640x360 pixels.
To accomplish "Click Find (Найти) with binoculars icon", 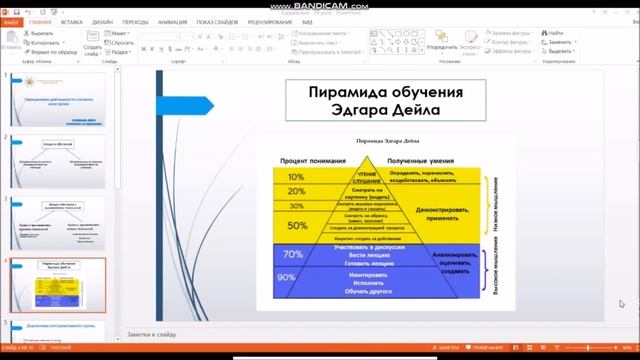I will coord(553,33).
